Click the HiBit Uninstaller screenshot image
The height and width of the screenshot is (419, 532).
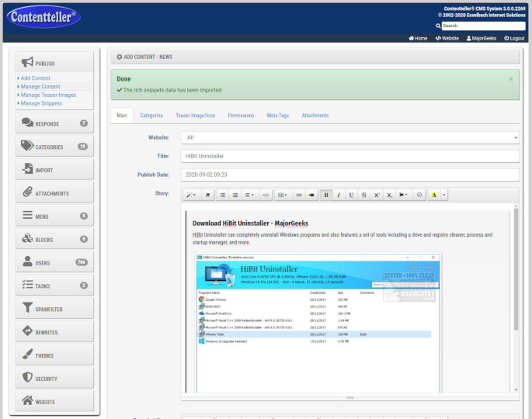(318, 322)
